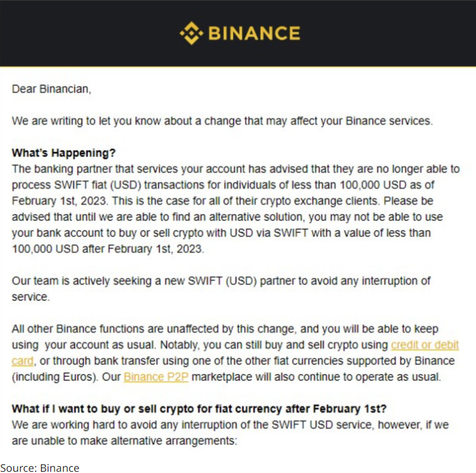Click 'The banking partner that services' line
This screenshot has width=476, height=473.
point(236,169)
